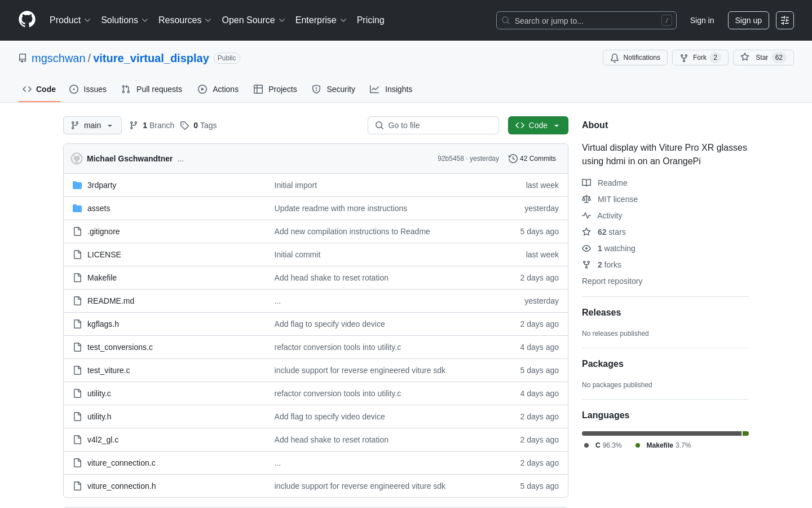Switch to the Issues tab
The image size is (812, 508).
pos(88,89)
